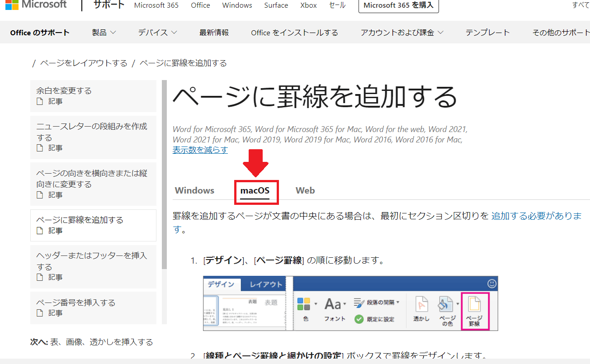The width and height of the screenshot is (590, 364).
Task: Click 表、画像、透かしを挿入する next link
Action: 101,342
